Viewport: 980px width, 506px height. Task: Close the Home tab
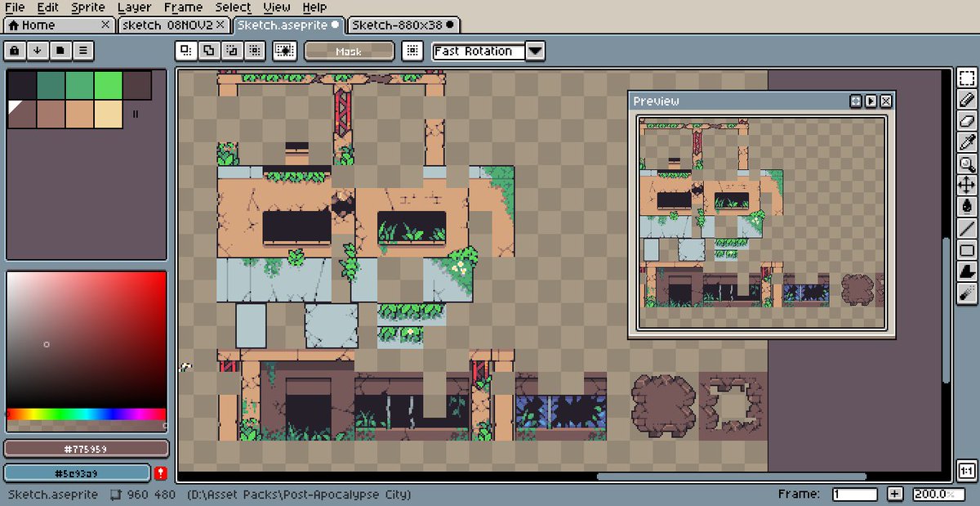click(105, 25)
